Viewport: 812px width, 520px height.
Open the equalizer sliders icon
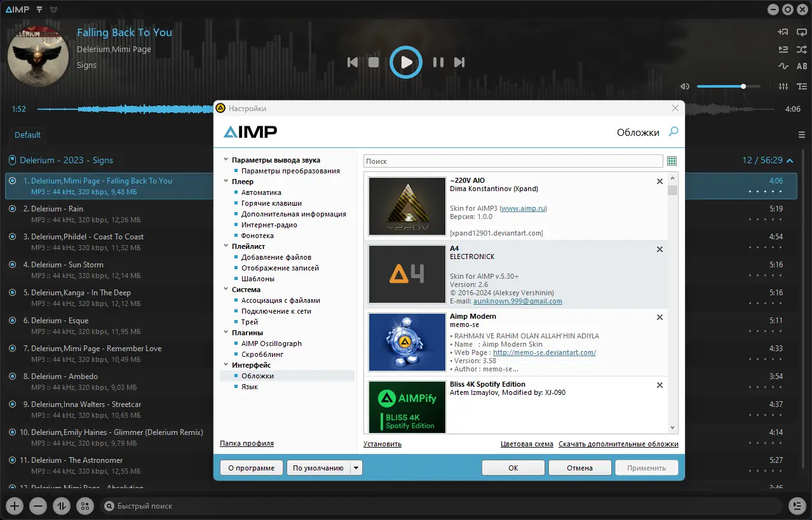783,86
